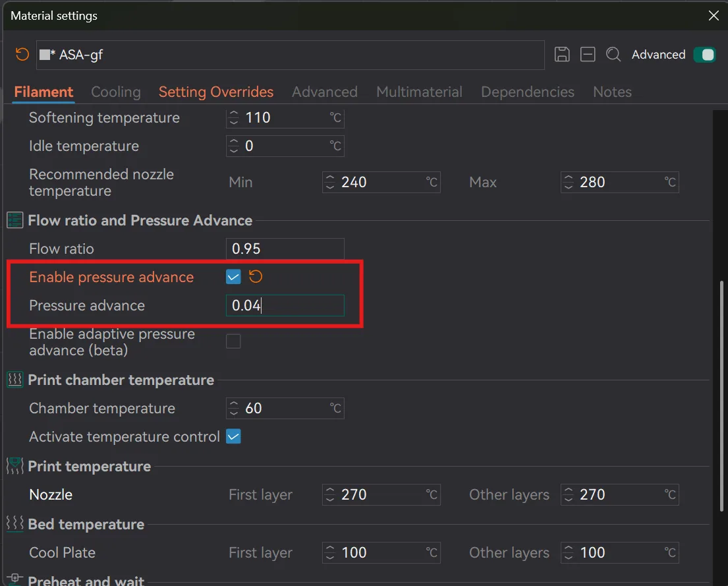Click the Chamber temperature spinner arrows

click(234, 408)
